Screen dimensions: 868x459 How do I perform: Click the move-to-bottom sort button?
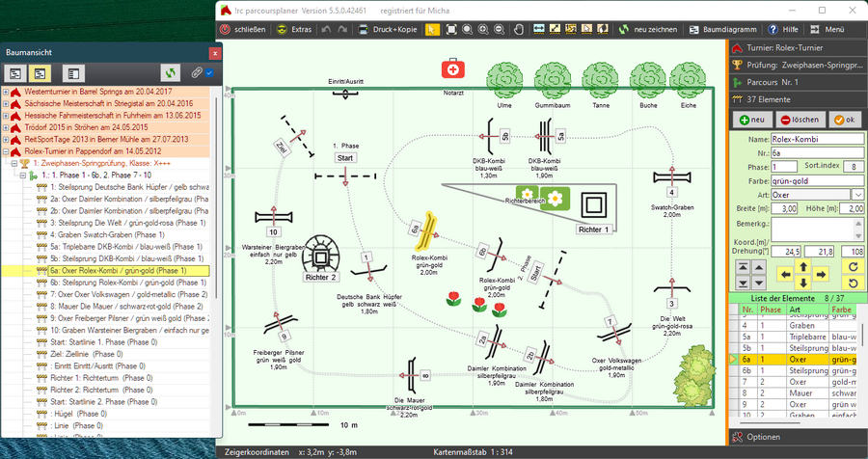(743, 283)
